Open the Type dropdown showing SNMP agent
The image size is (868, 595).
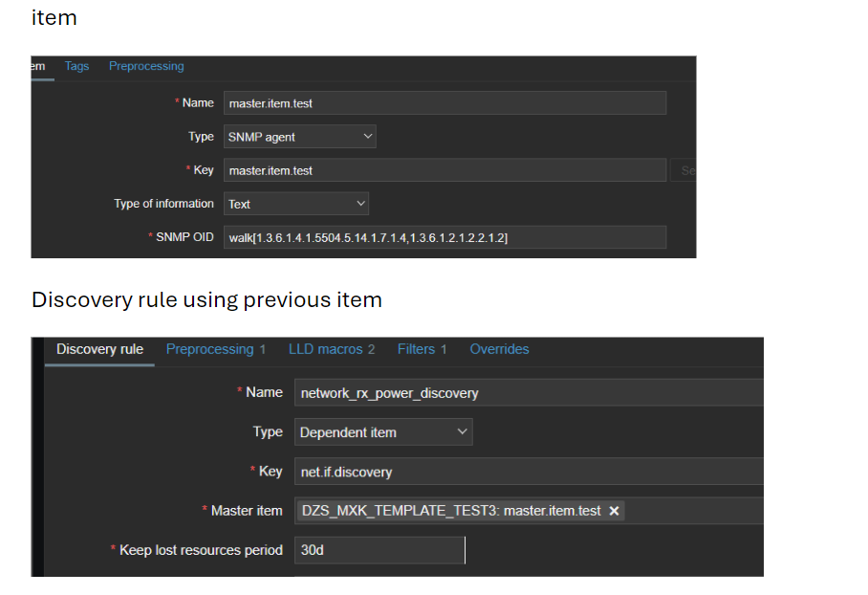(x=299, y=137)
